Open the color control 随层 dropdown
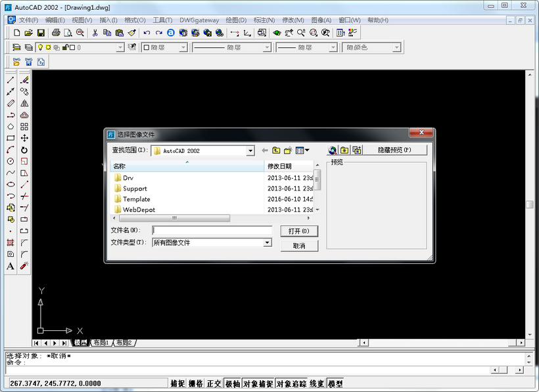 coord(183,47)
